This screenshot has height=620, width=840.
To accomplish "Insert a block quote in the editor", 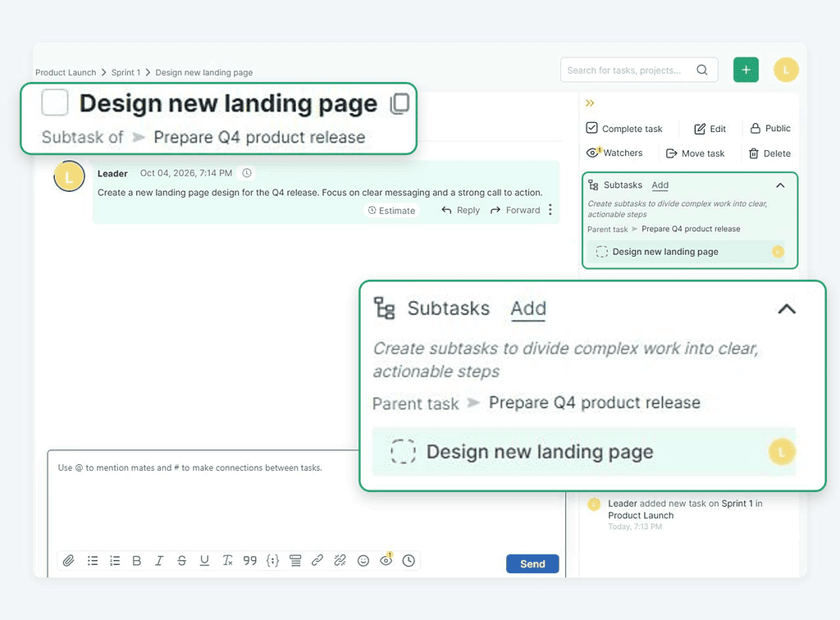I will 249,561.
